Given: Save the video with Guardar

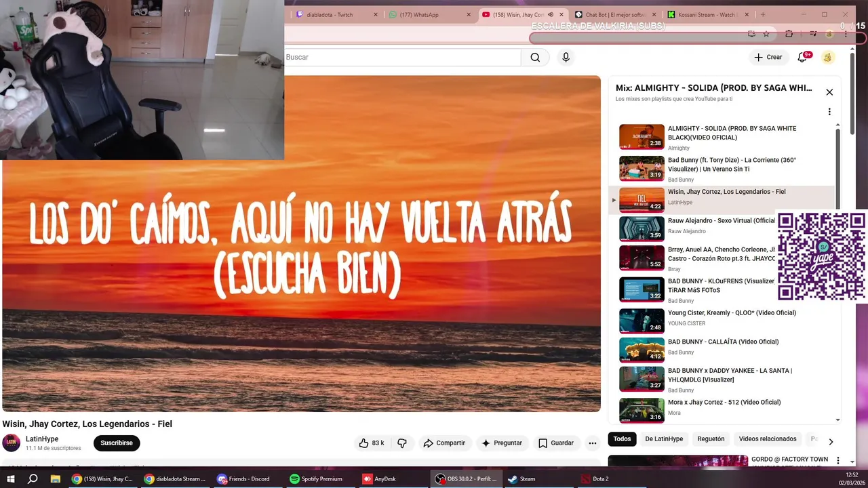Looking at the screenshot, I should click(556, 443).
